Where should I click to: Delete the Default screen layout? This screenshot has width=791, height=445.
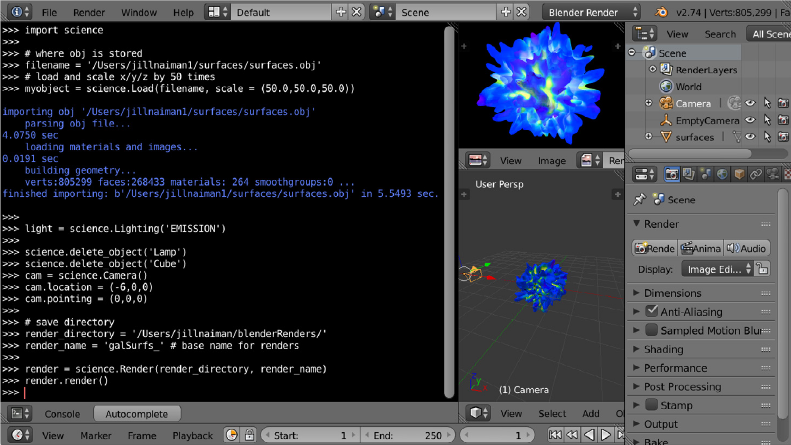pyautogui.click(x=357, y=12)
